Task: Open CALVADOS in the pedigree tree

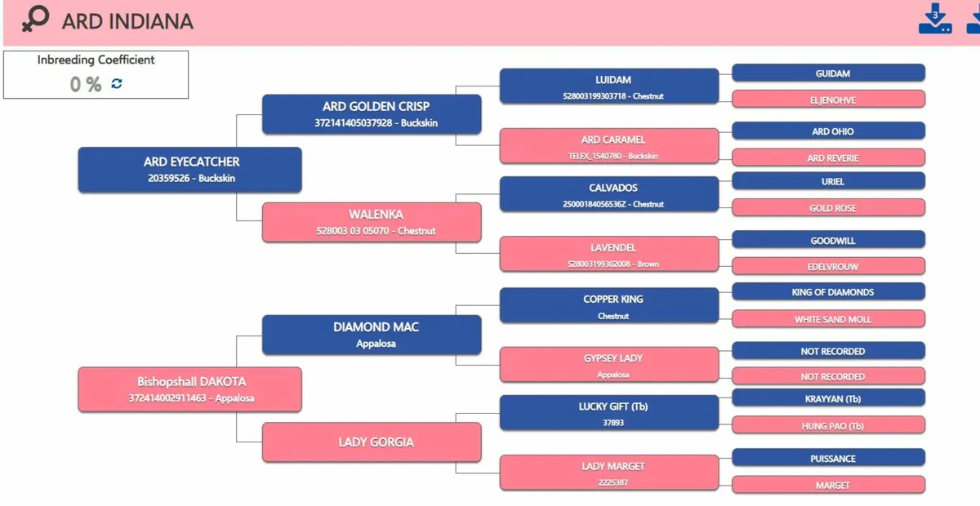Action: pyautogui.click(x=609, y=194)
